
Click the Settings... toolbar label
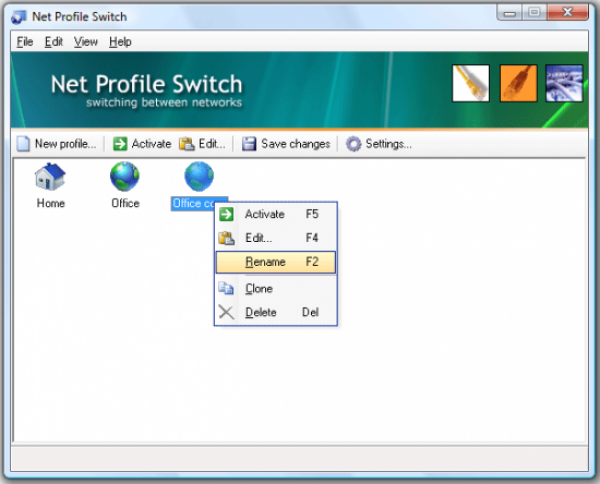(x=388, y=144)
